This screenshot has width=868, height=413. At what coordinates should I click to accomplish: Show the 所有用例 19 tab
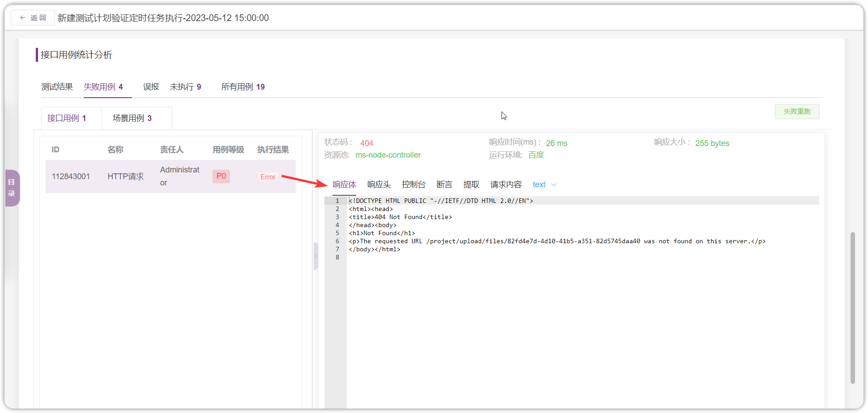(243, 87)
